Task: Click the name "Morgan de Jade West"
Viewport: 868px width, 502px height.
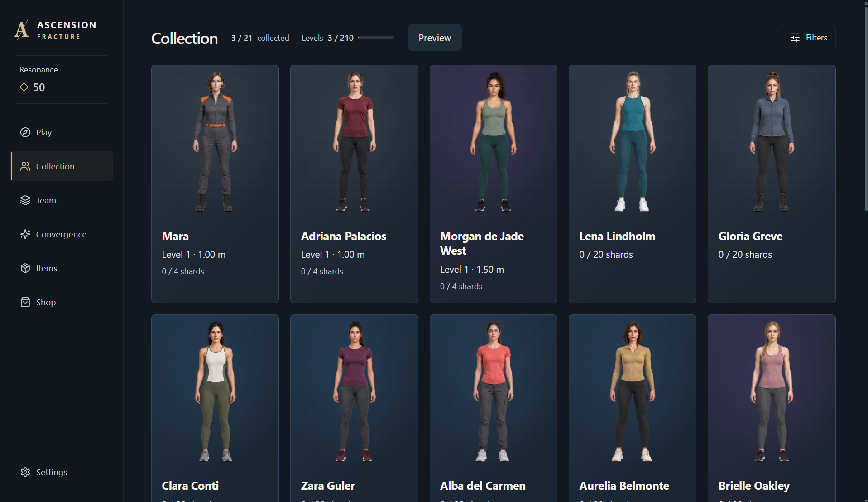Action: [482, 243]
